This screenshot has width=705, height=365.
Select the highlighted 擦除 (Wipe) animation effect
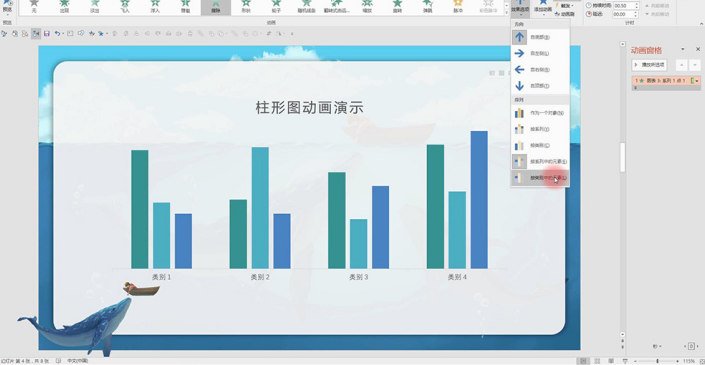click(x=216, y=7)
